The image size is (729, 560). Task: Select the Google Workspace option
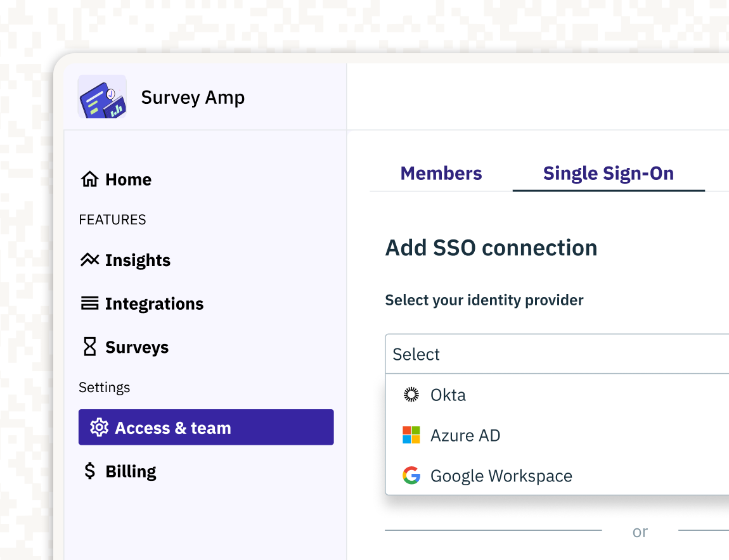click(501, 476)
